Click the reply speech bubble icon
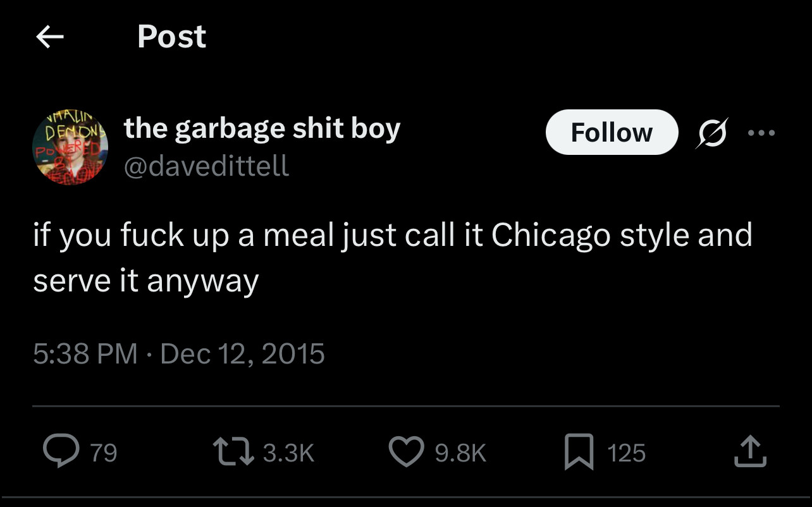Image resolution: width=812 pixels, height=507 pixels. [60, 452]
